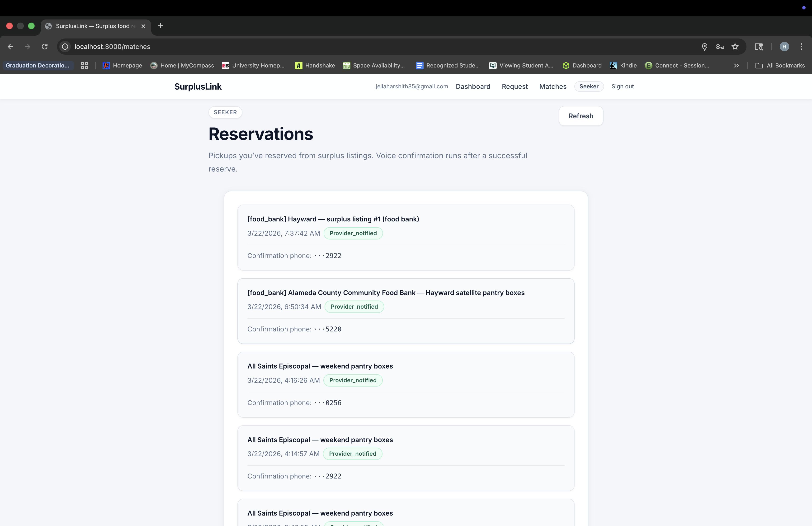This screenshot has width=812, height=526.
Task: Go to Dashboard in SurplusLink nav
Action: pos(473,87)
